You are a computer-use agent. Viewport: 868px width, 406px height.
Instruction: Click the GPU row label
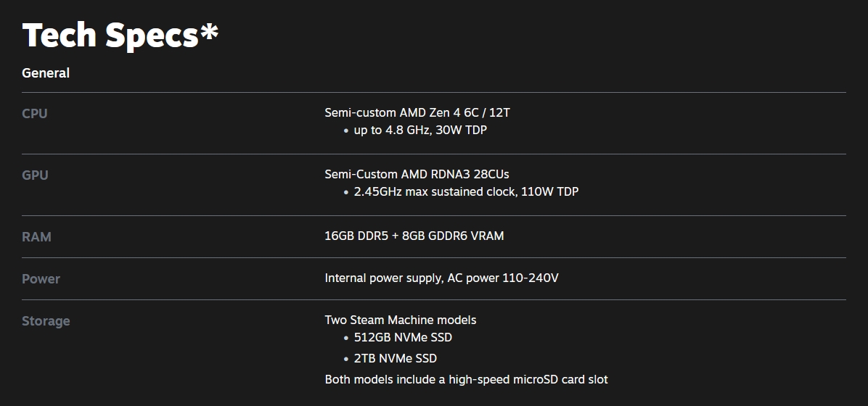(x=35, y=175)
